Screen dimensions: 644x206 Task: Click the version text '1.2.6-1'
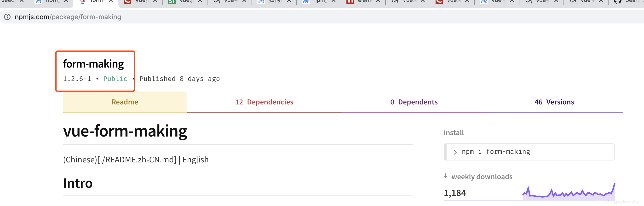pyautogui.click(x=77, y=79)
